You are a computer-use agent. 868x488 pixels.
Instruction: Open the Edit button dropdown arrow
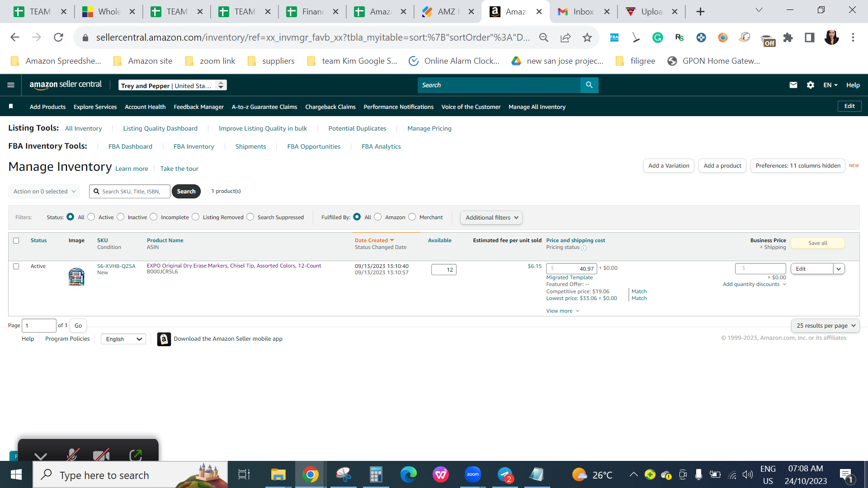pyautogui.click(x=839, y=269)
